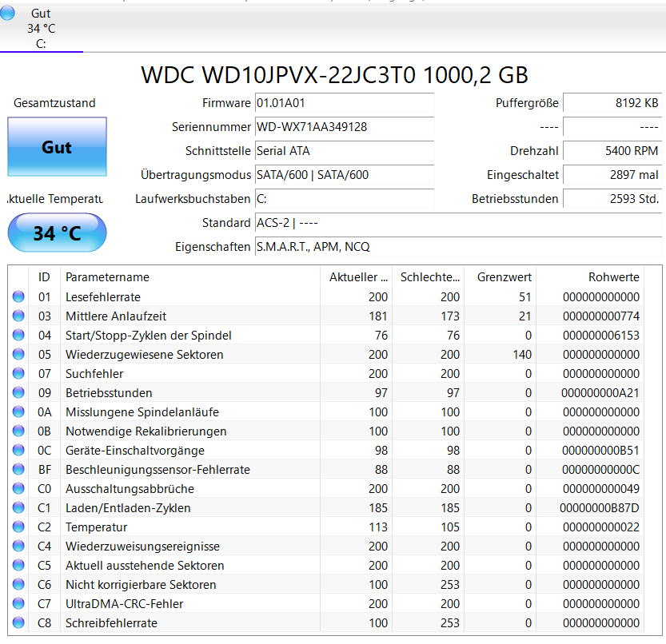The image size is (666, 644).
Task: Click status icon of Laden/Entladen-Zyklen row
Action: [18, 507]
